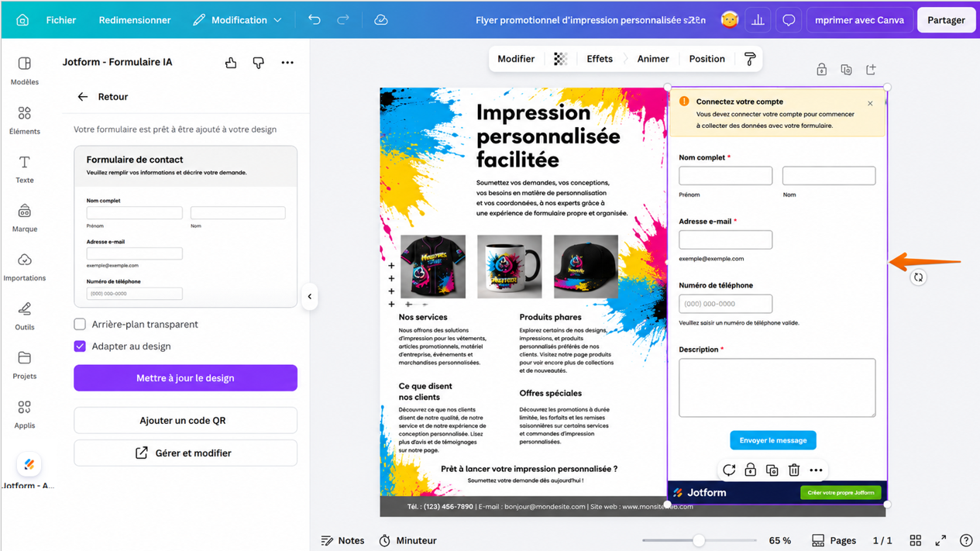
Task: Check cloud save status icon
Action: click(x=381, y=20)
